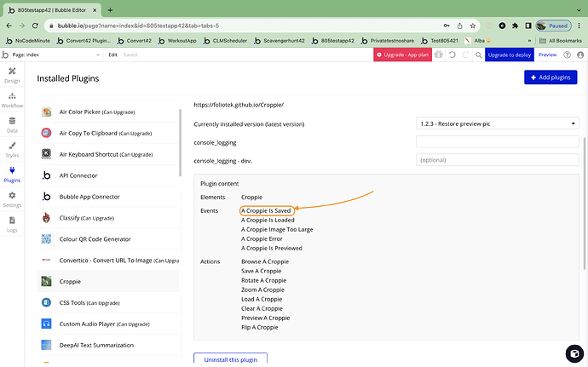The width and height of the screenshot is (588, 367).
Task: Open the NoCodeMinute bookmark
Action: coord(34,40)
